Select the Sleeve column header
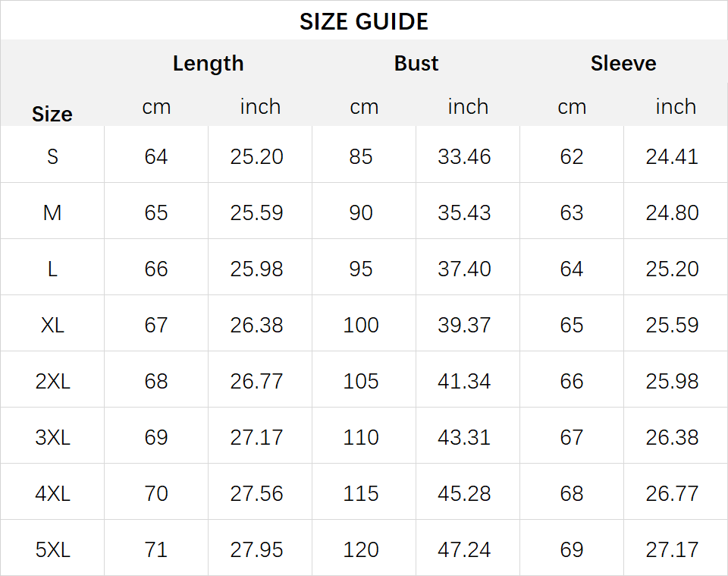This screenshot has height=576, width=728. click(623, 63)
